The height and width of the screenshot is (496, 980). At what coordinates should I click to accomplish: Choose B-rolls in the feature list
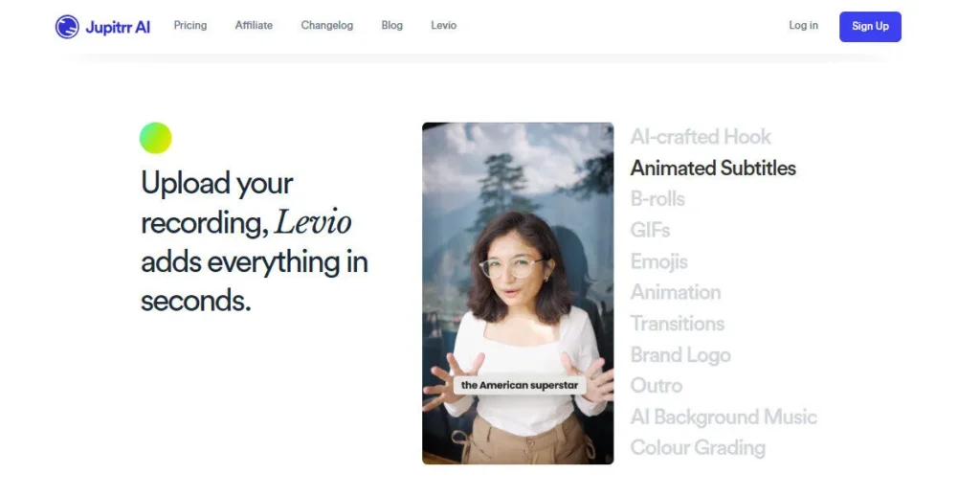click(x=657, y=199)
